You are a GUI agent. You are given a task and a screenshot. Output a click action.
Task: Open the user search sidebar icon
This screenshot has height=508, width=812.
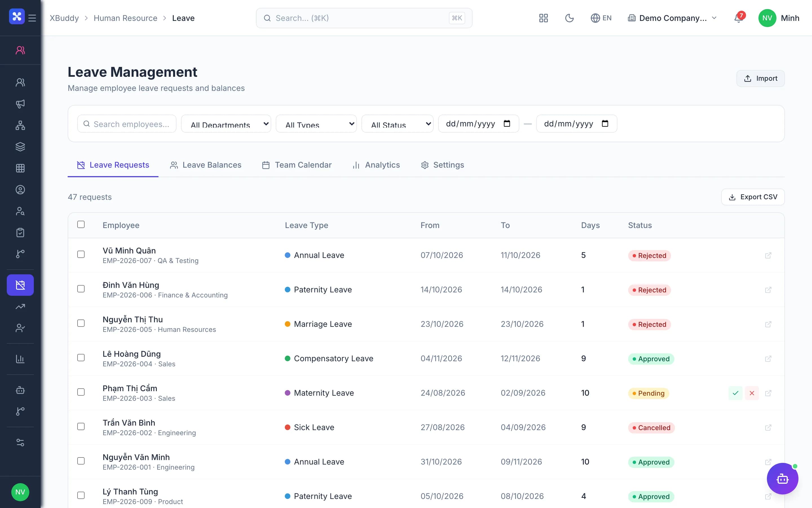[x=20, y=211]
